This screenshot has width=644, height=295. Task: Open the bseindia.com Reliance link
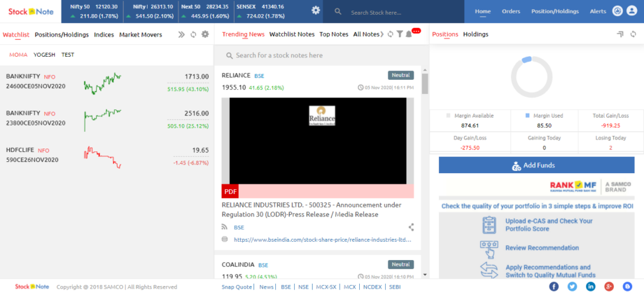323,239
